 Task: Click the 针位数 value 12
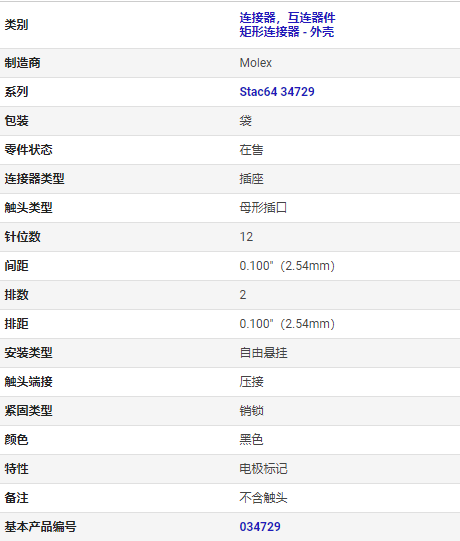[246, 237]
